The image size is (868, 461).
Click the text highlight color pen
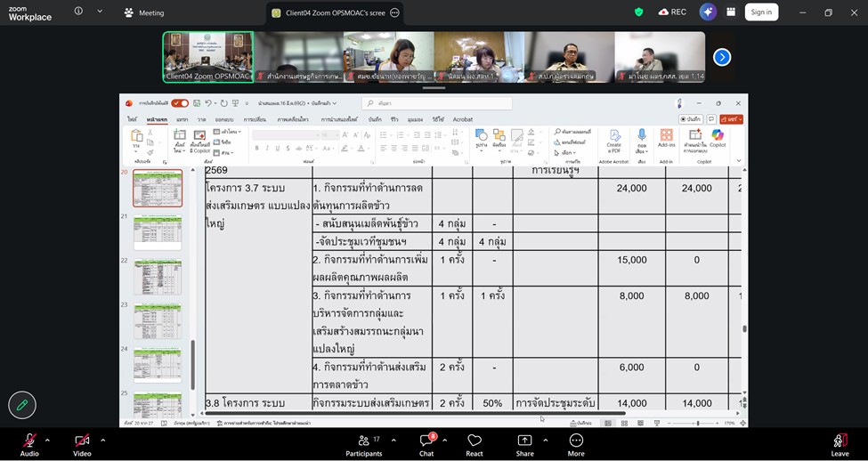tap(345, 149)
